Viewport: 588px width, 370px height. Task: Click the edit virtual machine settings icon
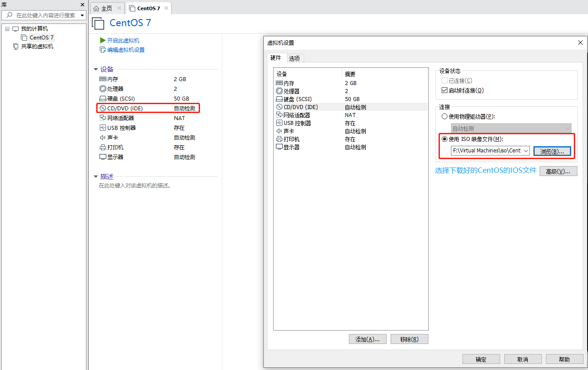[x=103, y=50]
